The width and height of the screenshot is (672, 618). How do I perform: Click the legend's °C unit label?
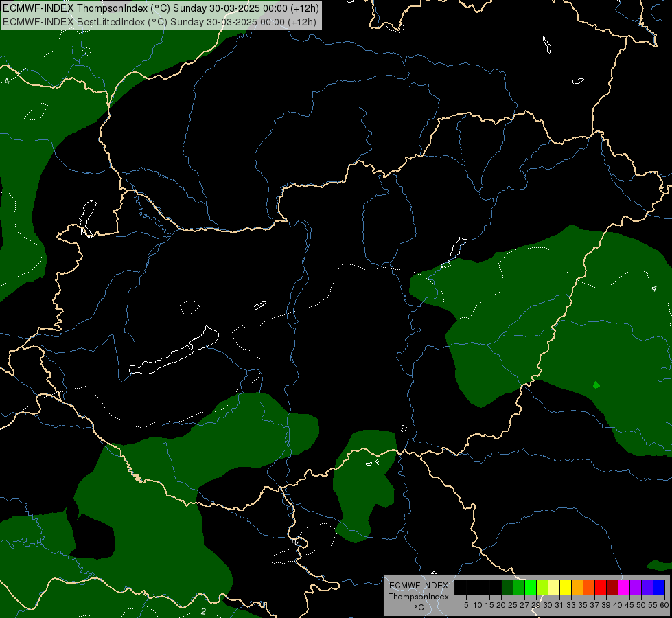coord(419,607)
